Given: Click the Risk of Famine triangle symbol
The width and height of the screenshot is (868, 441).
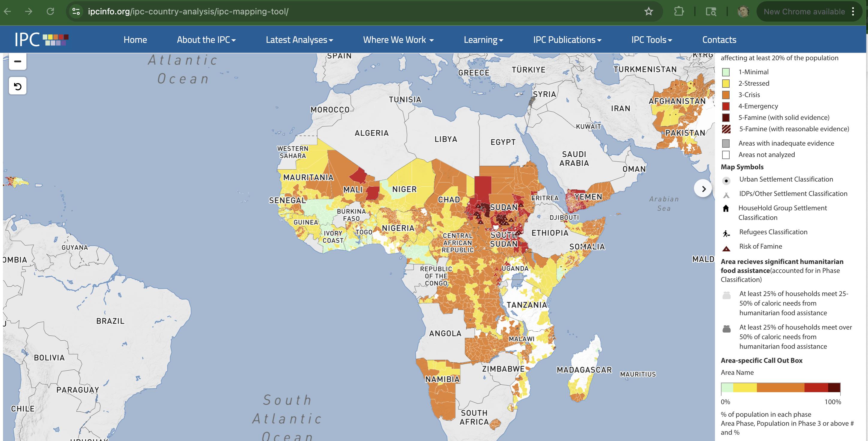Looking at the screenshot, I should [726, 249].
